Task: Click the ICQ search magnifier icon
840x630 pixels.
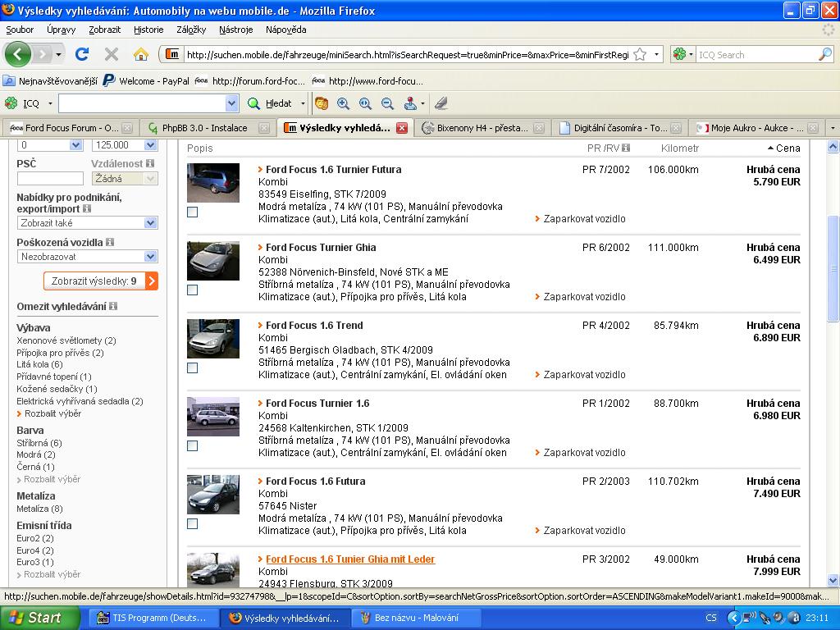Action: 824,54
